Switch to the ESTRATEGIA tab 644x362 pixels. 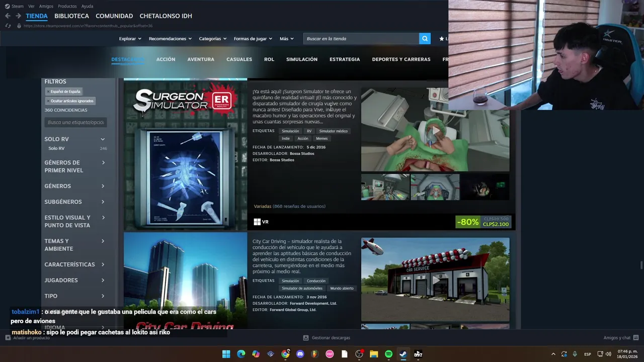tap(345, 59)
